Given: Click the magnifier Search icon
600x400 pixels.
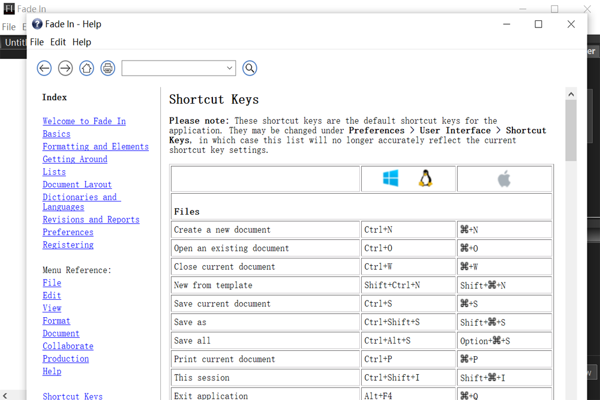Looking at the screenshot, I should tap(250, 68).
